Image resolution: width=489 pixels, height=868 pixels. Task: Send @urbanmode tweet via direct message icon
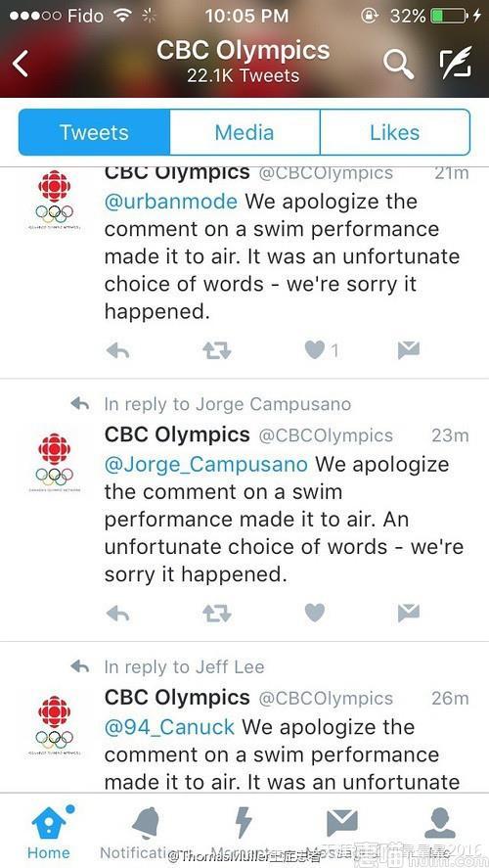click(409, 350)
